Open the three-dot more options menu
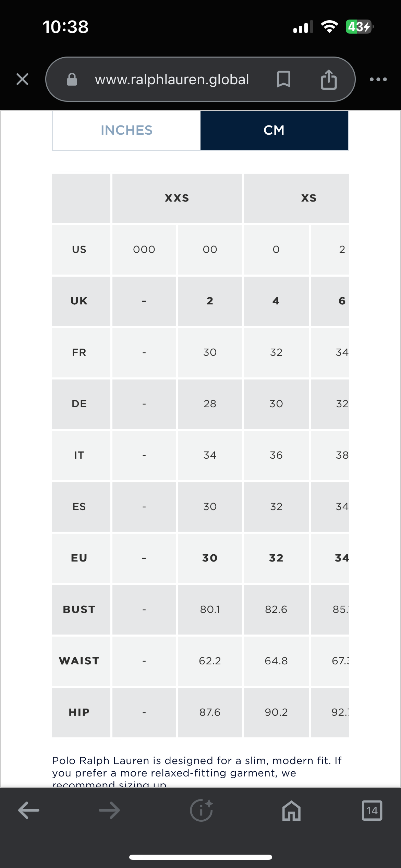The image size is (401, 868). (x=378, y=79)
